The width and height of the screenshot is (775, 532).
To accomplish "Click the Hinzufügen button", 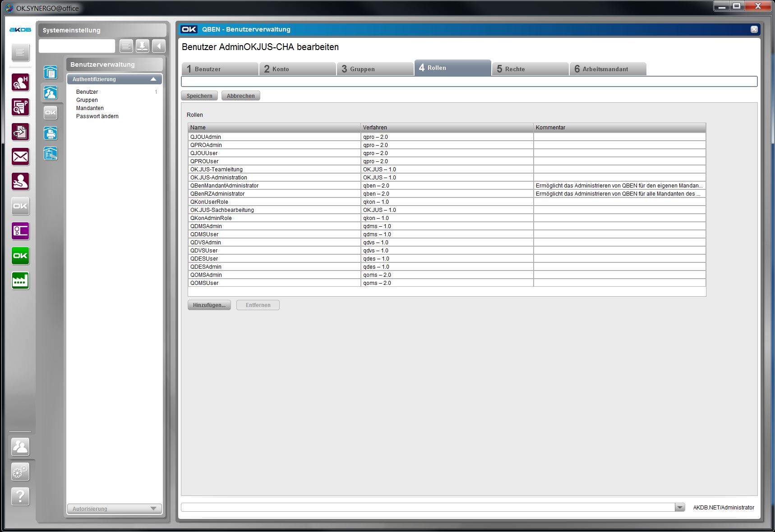I will [x=209, y=305].
